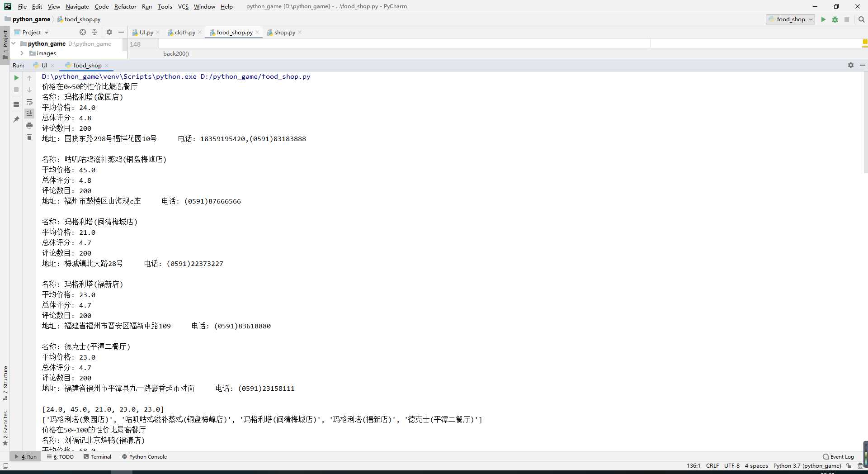Toggle the 1: Project side tab

5,44
